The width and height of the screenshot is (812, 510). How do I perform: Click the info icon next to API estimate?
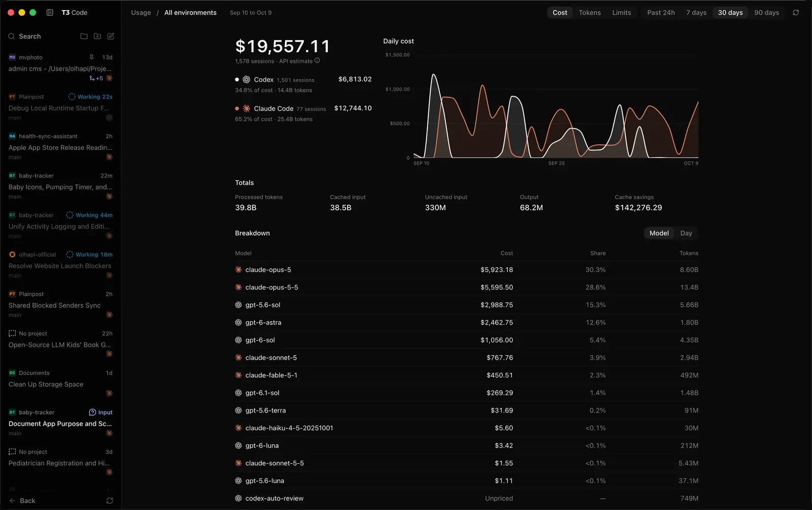[x=317, y=60]
